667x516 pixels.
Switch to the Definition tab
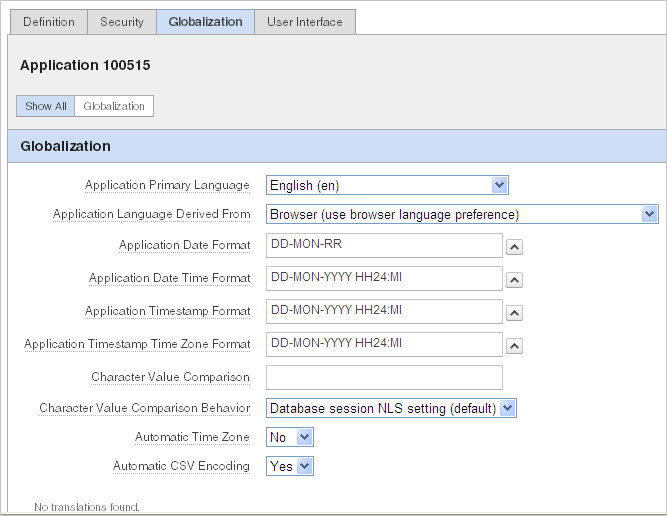click(x=49, y=22)
